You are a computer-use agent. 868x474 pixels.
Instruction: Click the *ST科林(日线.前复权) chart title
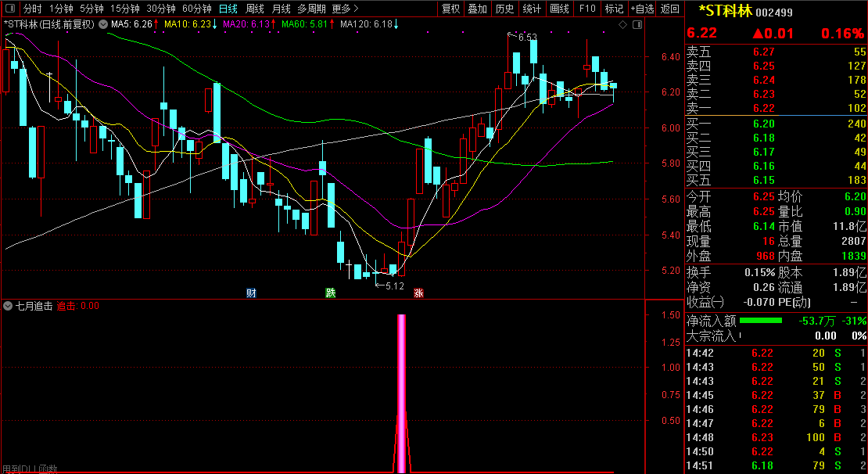coord(48,24)
